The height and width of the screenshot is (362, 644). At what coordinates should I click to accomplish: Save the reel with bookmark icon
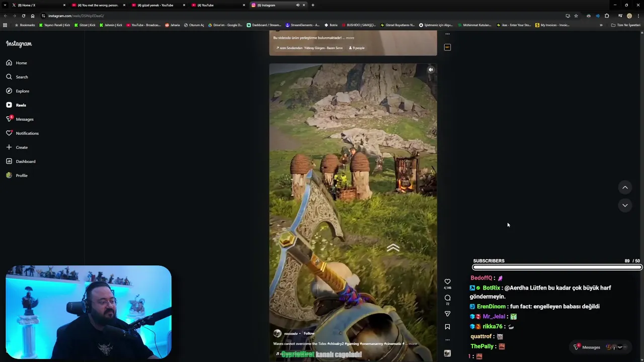tap(447, 327)
